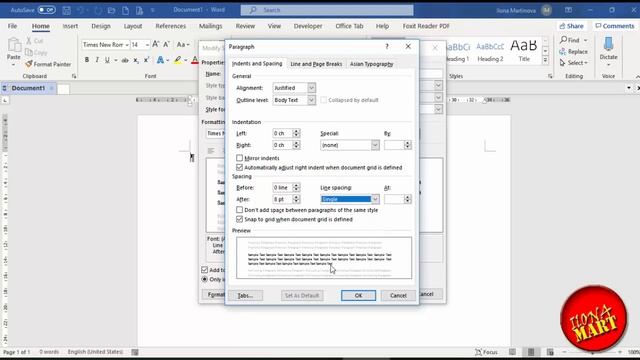Open the Alignment dropdown
This screenshot has height=360, width=640.
[x=311, y=88]
